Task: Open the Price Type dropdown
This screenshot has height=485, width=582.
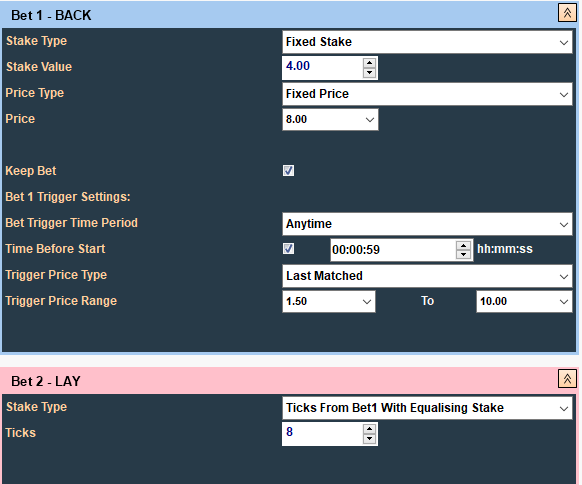Action: pos(427,94)
